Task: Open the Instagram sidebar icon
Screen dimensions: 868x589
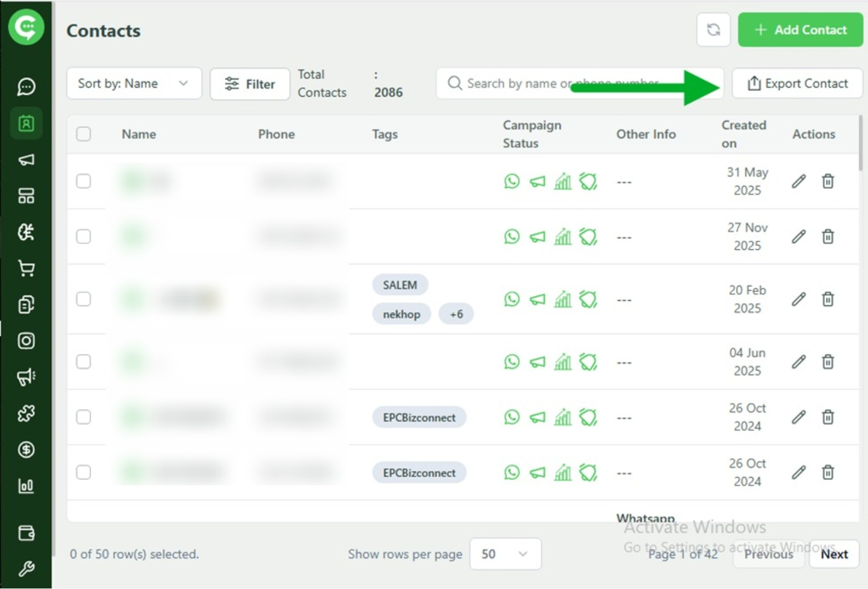Action: pos(26,341)
